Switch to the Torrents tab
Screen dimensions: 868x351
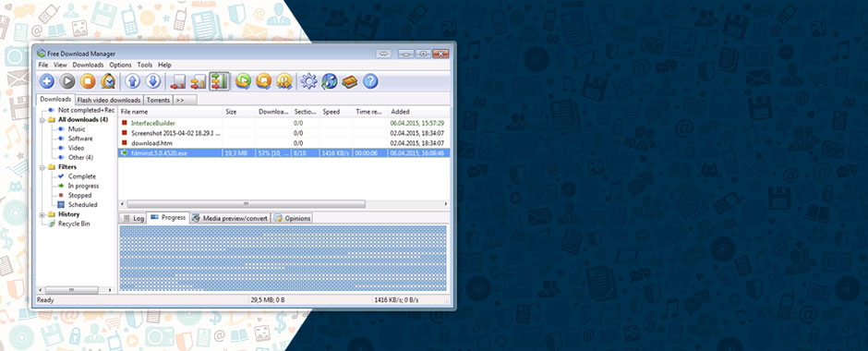point(158,100)
